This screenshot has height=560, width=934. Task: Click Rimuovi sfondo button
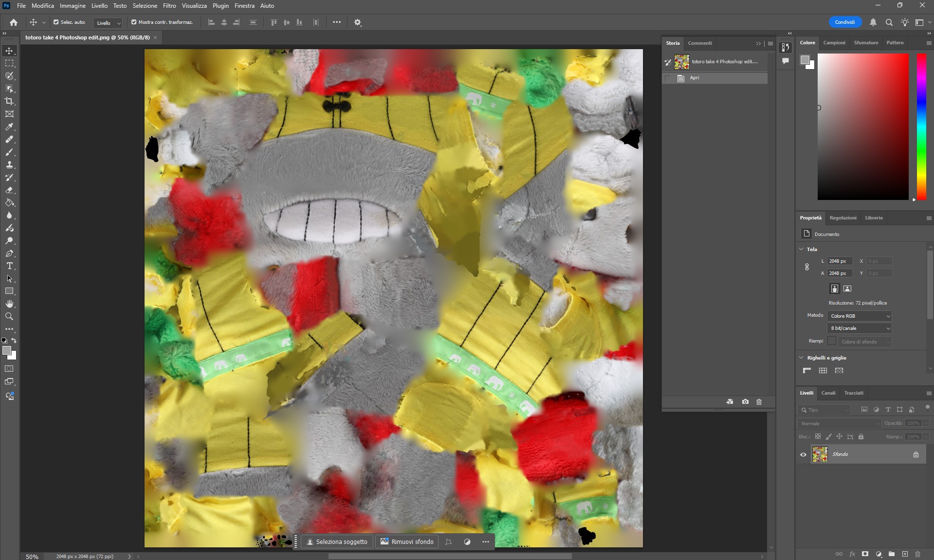407,542
